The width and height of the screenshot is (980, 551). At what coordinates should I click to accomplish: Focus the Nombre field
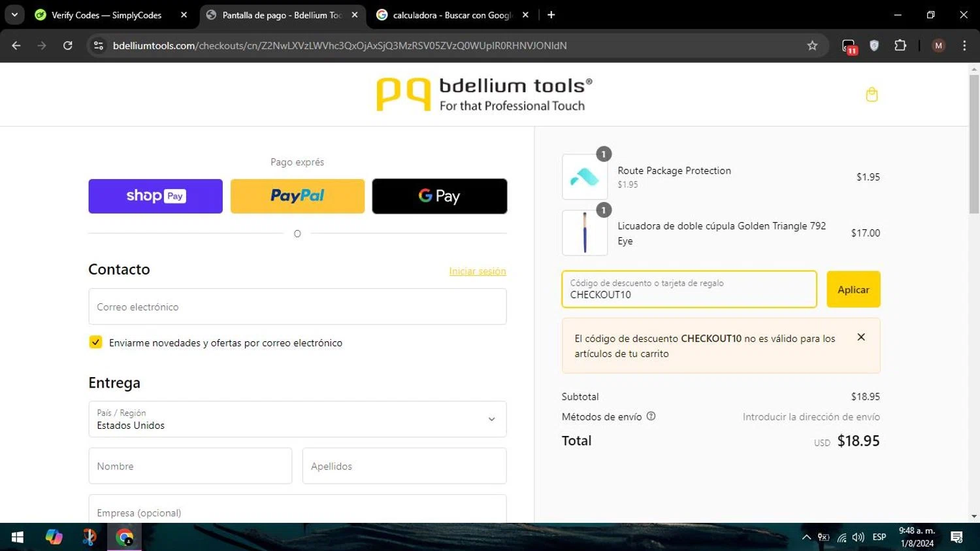[190, 466]
